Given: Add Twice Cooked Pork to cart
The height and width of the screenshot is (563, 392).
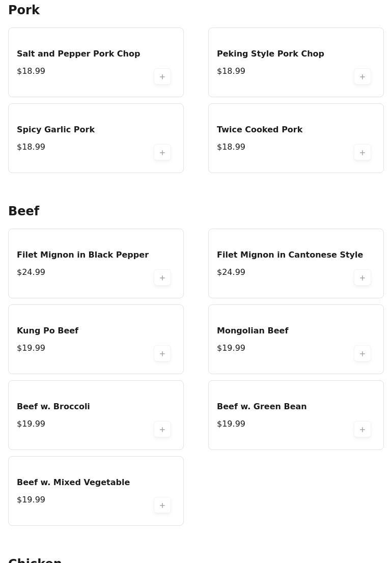Looking at the screenshot, I should tap(362, 153).
